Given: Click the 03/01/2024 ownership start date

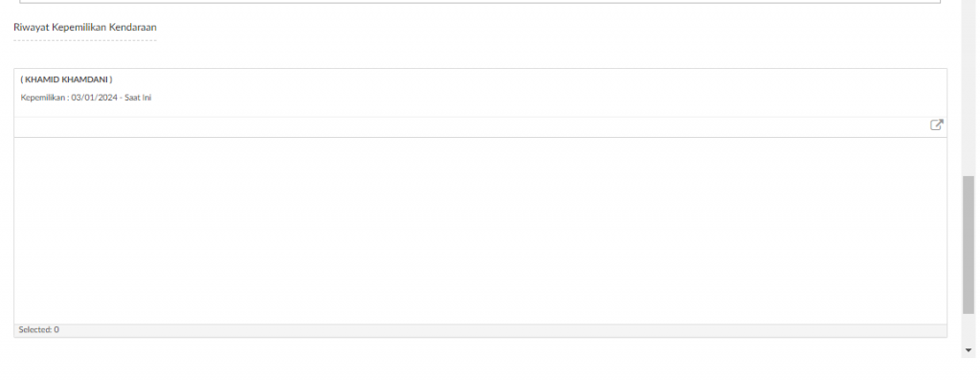Looking at the screenshot, I should coord(95,98).
